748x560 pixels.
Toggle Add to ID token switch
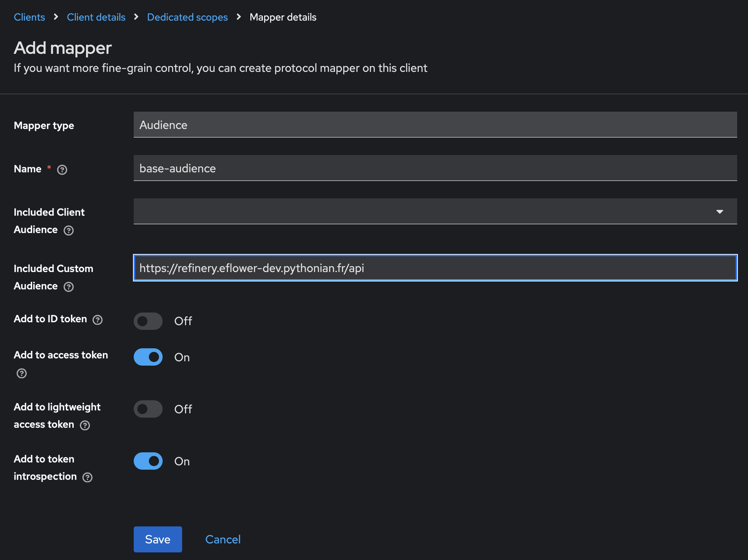click(x=148, y=321)
